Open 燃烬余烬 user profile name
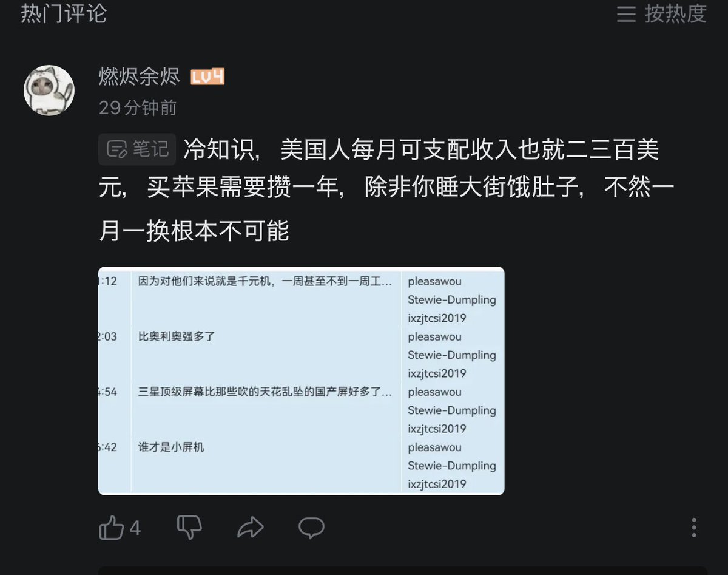Image resolution: width=728 pixels, height=575 pixels. [140, 77]
